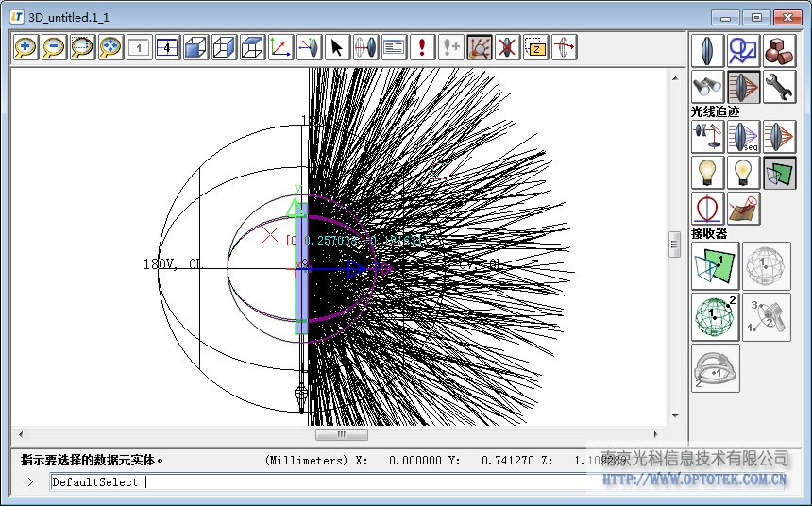The image size is (812, 506).
Task: Minimize the 3D_untitled.1_1 window
Action: coord(725,18)
